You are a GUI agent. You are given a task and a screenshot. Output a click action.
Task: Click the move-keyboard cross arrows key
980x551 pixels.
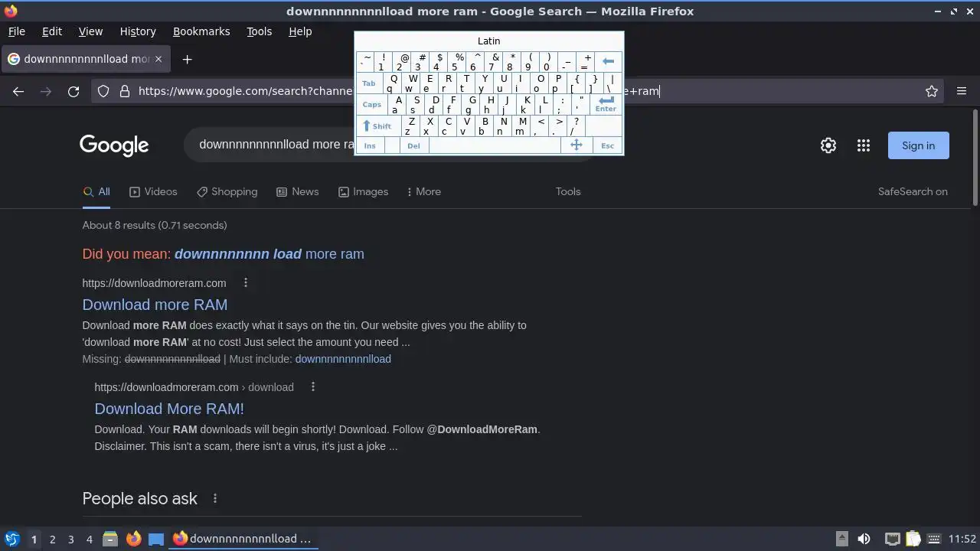coord(577,145)
